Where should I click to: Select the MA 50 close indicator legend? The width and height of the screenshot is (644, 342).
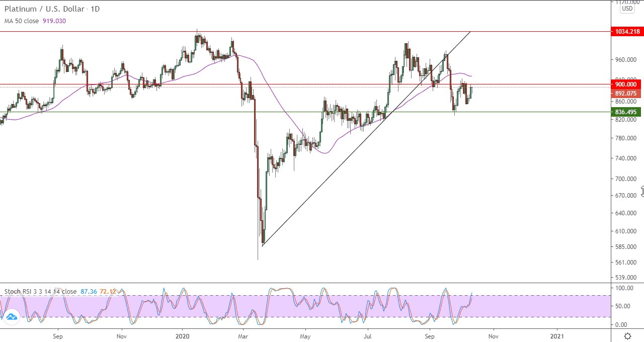pos(23,21)
